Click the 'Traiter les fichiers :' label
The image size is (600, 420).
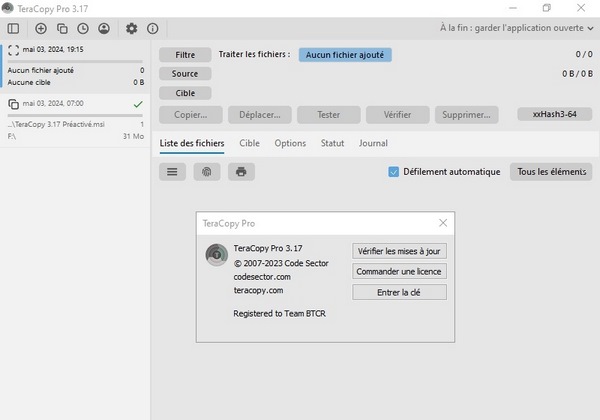coord(254,54)
